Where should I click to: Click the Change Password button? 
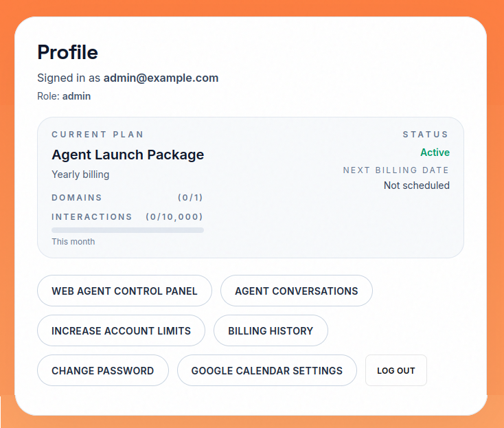pyautogui.click(x=102, y=370)
